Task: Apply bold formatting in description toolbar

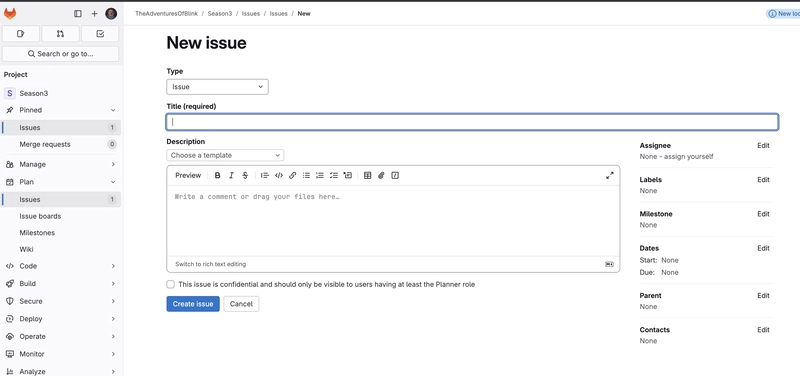Action: coord(217,176)
